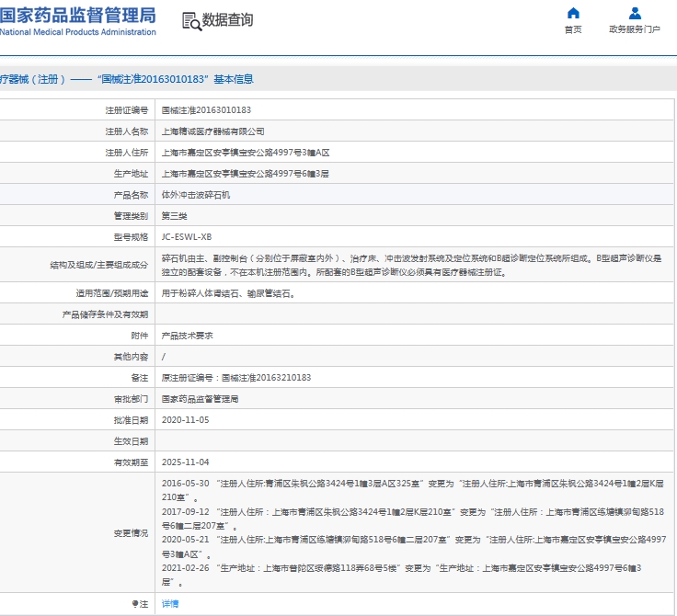Image resolution: width=677 pixels, height=616 pixels.
Task: Click the page title containing 基本信息
Action: tap(127, 79)
